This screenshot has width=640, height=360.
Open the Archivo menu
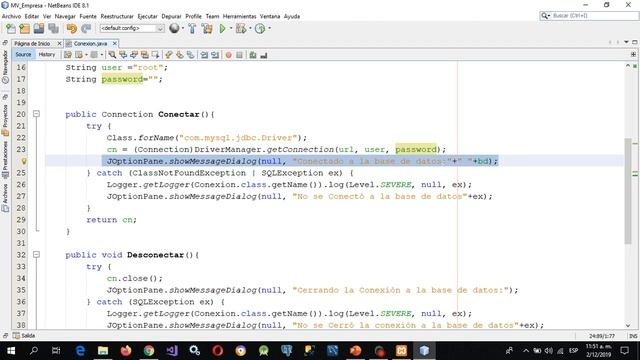[x=11, y=16]
